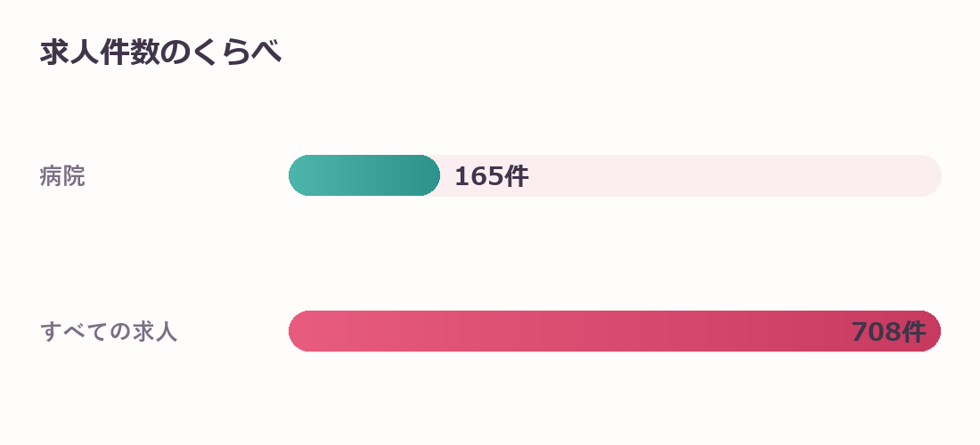Click the 院 character in 病院 label
Viewport: 980px width, 445px height.
(x=74, y=176)
